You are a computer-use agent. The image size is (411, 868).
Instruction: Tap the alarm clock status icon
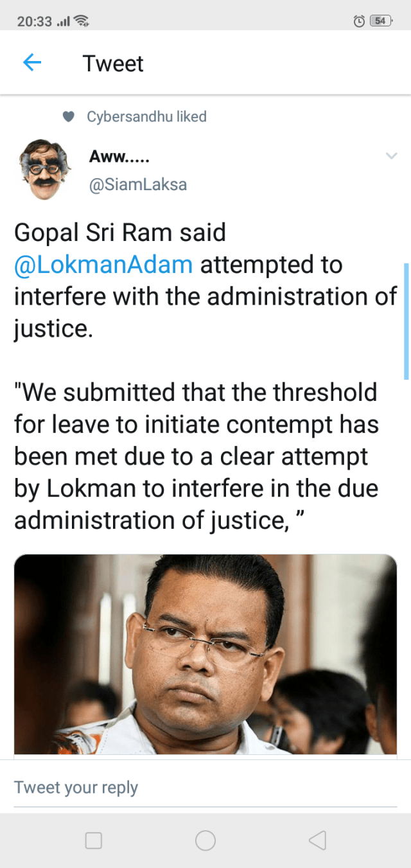(x=359, y=21)
